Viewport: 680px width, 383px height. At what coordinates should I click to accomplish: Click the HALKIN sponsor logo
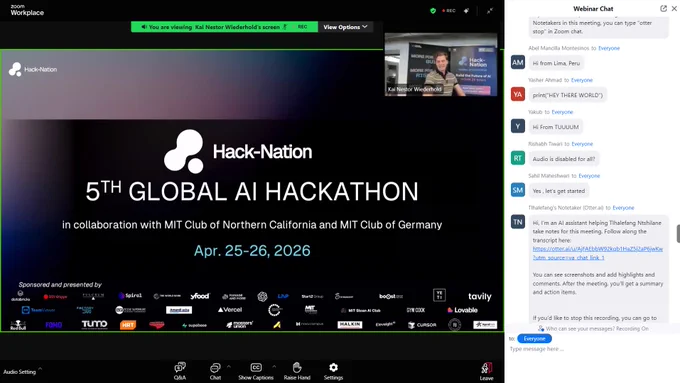[350, 324]
